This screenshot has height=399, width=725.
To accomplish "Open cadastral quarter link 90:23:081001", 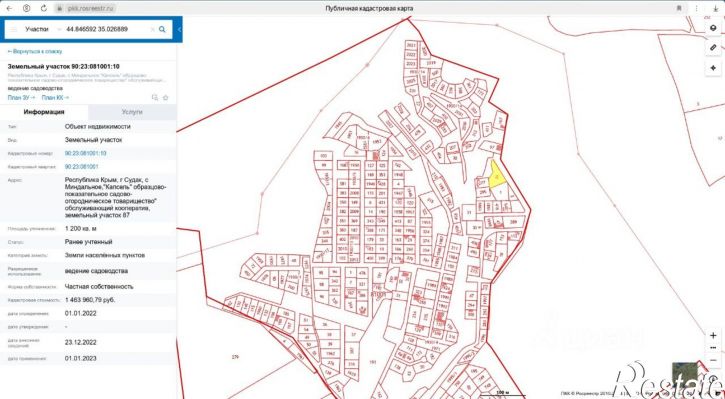I will (x=81, y=166).
